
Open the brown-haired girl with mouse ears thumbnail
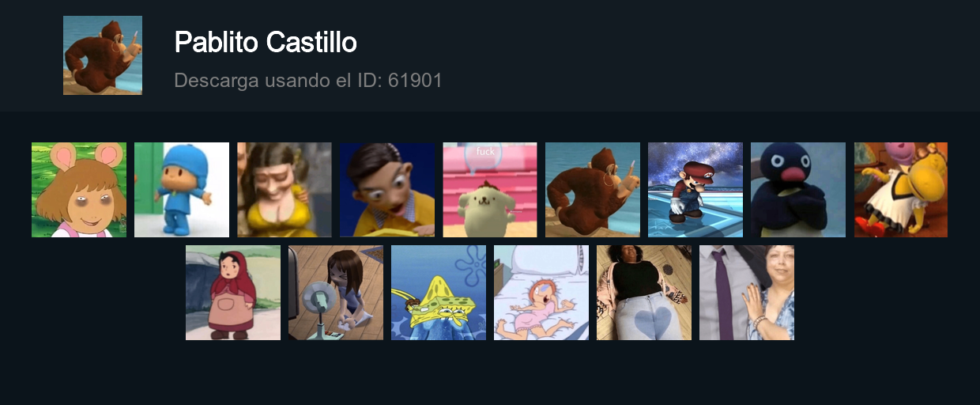click(79, 190)
